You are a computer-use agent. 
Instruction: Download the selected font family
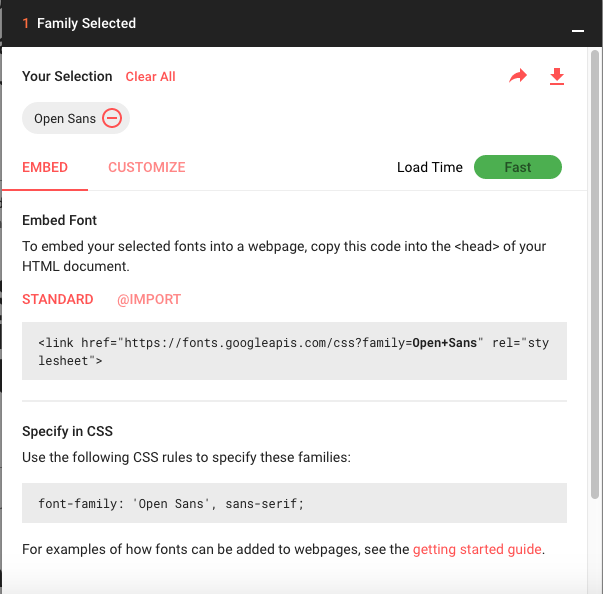point(556,76)
